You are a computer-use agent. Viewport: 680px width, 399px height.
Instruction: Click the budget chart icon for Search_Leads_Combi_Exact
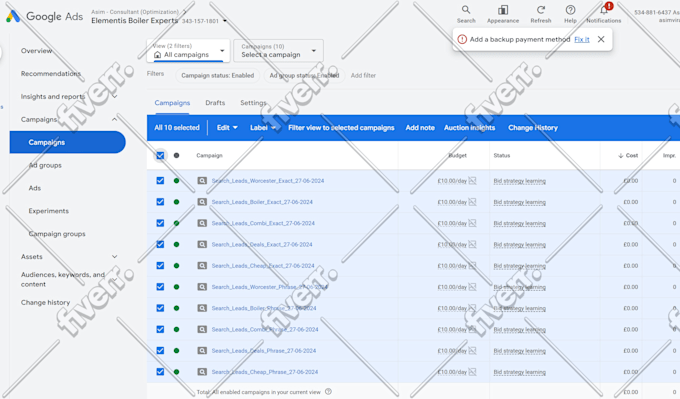click(x=472, y=223)
